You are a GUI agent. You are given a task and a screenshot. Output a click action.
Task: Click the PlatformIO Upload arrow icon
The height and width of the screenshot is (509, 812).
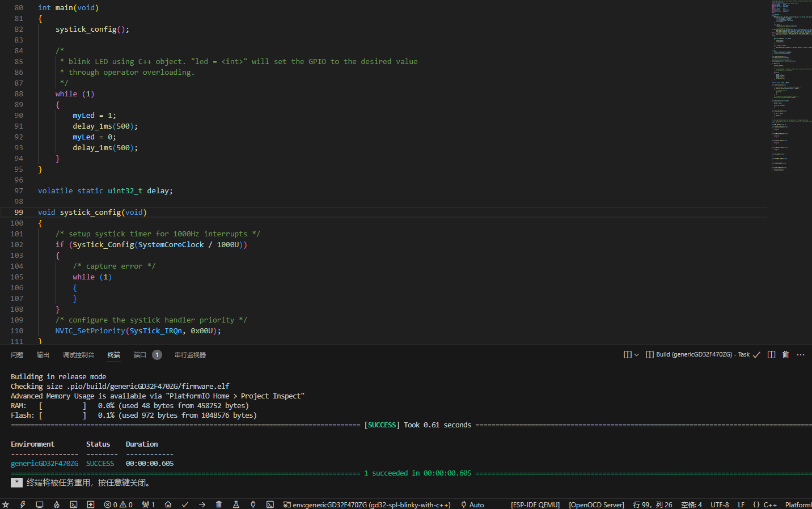tap(202, 504)
